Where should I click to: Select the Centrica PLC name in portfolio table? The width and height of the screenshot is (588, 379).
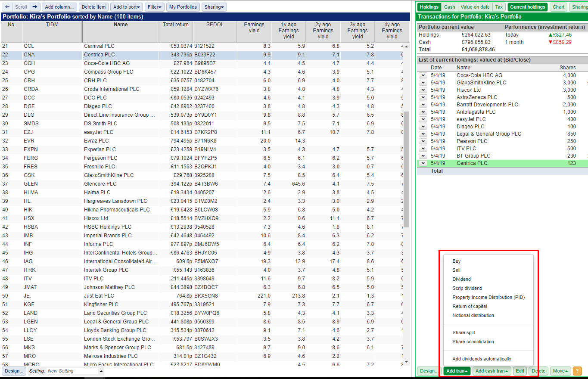[x=100, y=55]
